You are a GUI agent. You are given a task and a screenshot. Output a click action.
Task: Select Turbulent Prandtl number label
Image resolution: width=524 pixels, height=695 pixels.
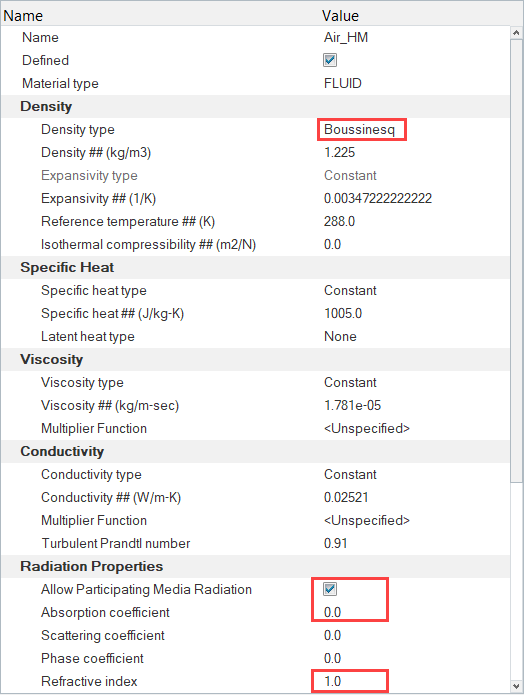(x=115, y=543)
